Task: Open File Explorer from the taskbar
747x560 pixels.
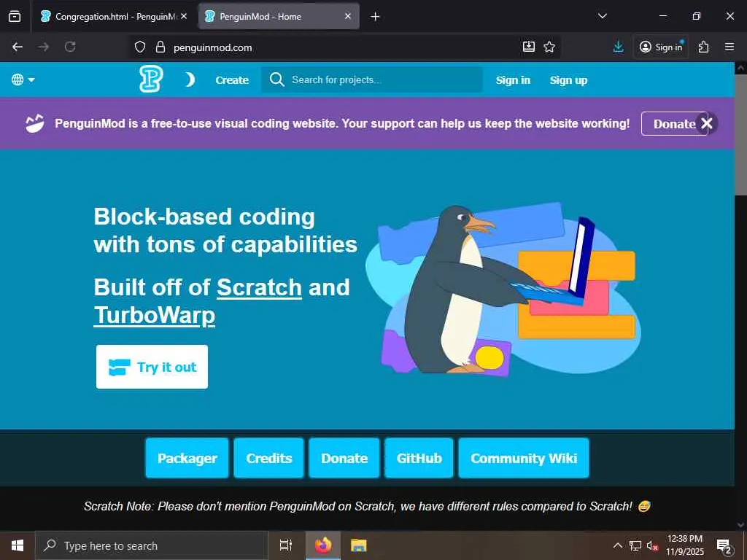Action: (x=358, y=545)
